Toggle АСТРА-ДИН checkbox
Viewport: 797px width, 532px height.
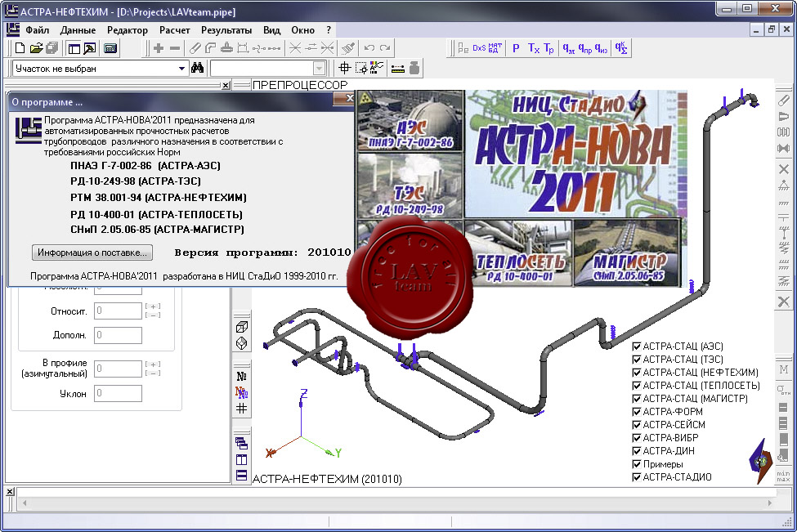637,451
